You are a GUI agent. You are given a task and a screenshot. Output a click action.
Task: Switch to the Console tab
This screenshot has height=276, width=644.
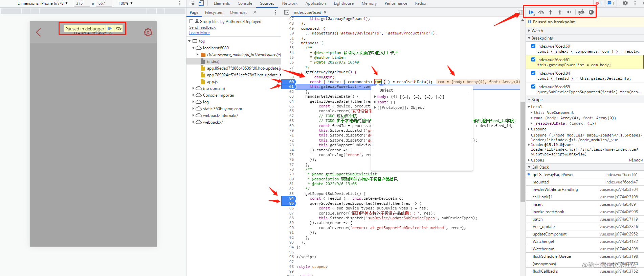(x=245, y=3)
